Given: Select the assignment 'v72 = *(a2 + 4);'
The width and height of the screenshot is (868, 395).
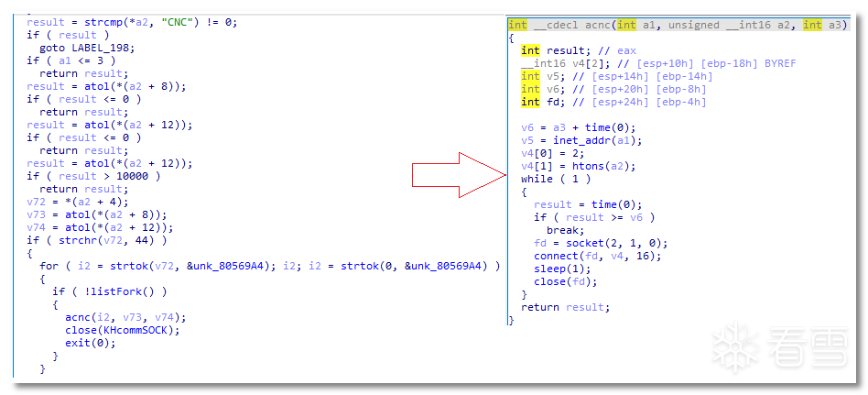Looking at the screenshot, I should coord(78,201).
